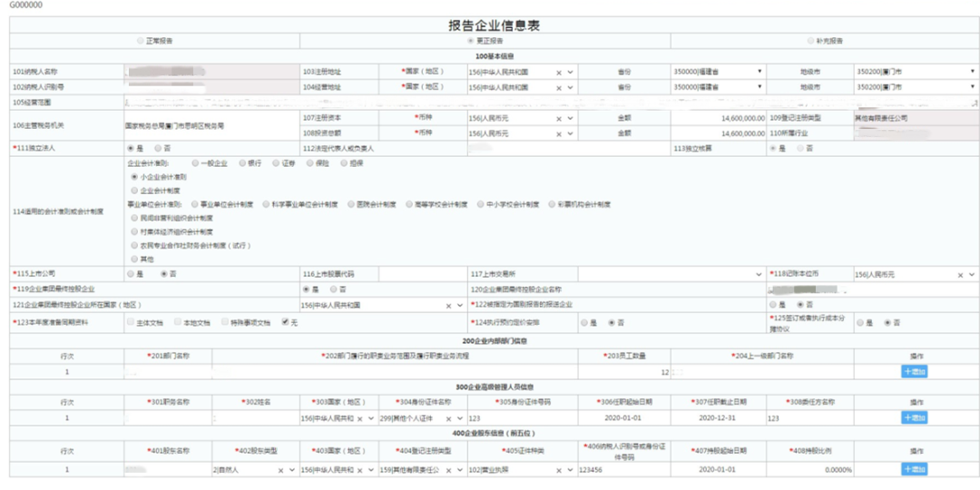Click the 报告企业信息表 title
This screenshot has width=980, height=490.
click(x=495, y=25)
